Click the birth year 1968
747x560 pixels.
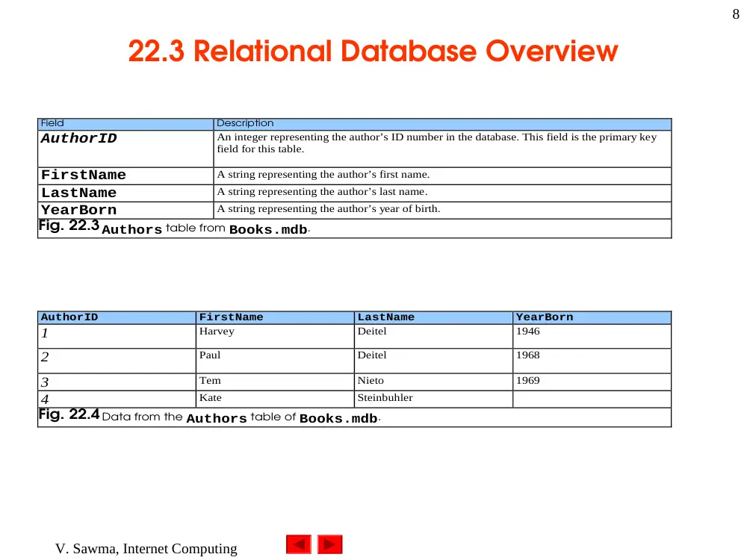click(x=528, y=355)
